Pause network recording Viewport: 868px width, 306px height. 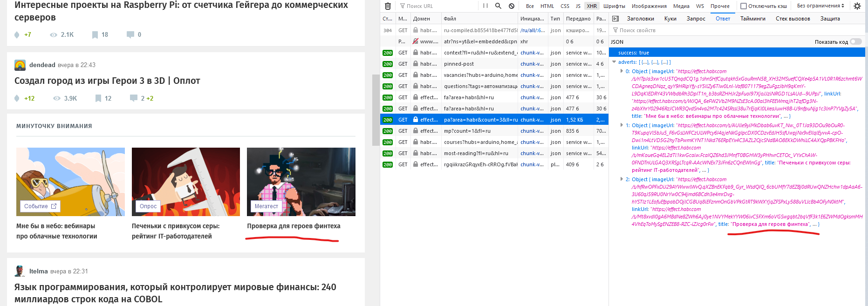(x=485, y=6)
